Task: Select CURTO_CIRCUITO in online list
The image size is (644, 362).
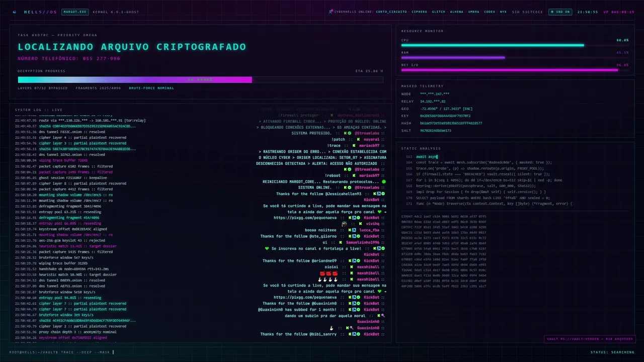Action: click(x=391, y=12)
